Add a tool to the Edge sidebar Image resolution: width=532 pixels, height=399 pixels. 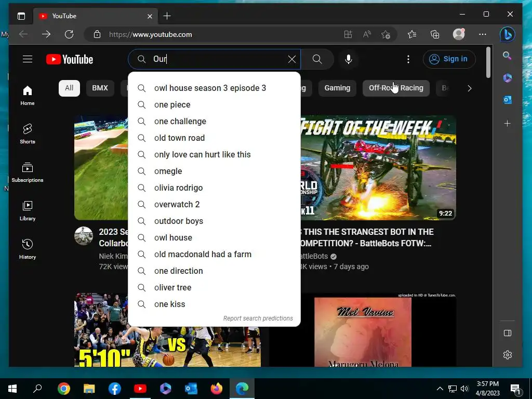pyautogui.click(x=507, y=124)
